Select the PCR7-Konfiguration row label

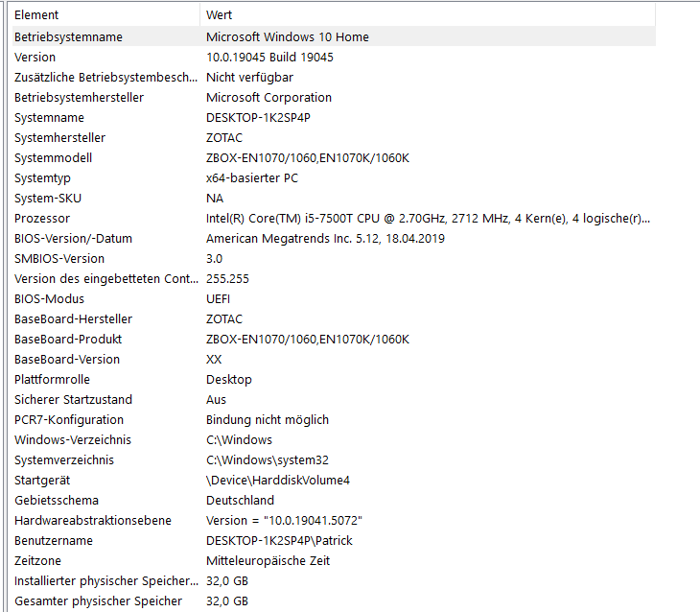(x=69, y=419)
